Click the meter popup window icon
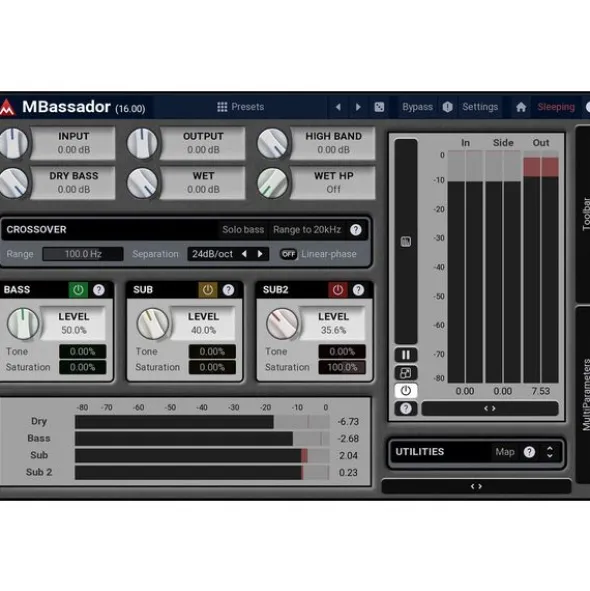590x591 pixels. [406, 373]
